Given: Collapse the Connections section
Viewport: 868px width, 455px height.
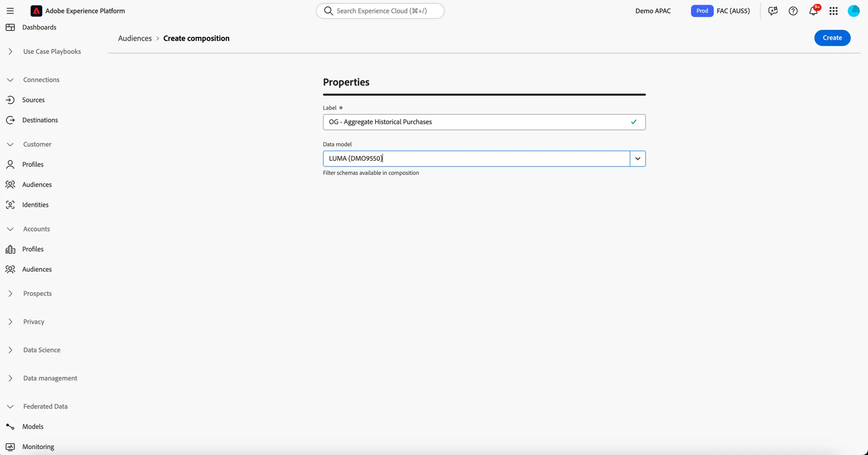Looking at the screenshot, I should click(10, 80).
